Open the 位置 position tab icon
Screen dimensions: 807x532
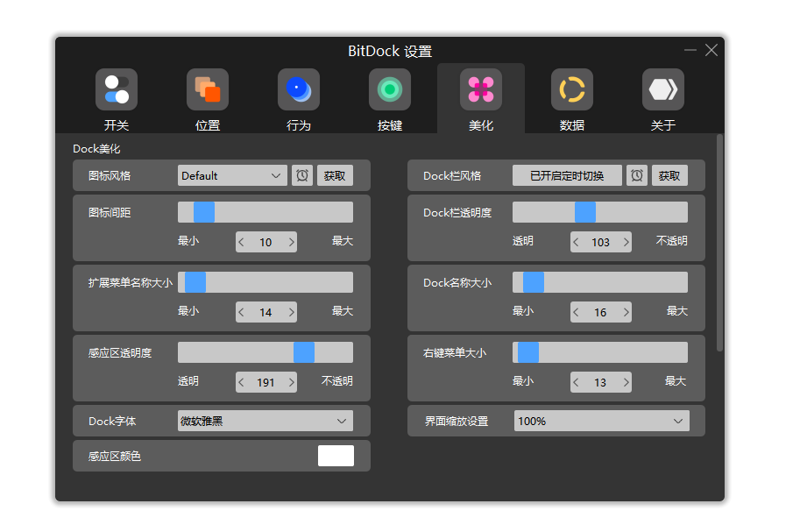pyautogui.click(x=208, y=89)
